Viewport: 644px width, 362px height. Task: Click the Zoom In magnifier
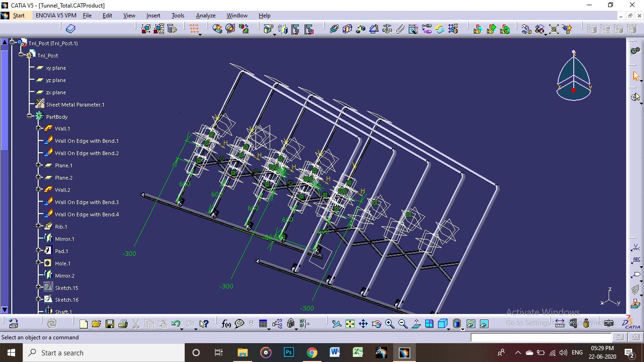point(389,324)
